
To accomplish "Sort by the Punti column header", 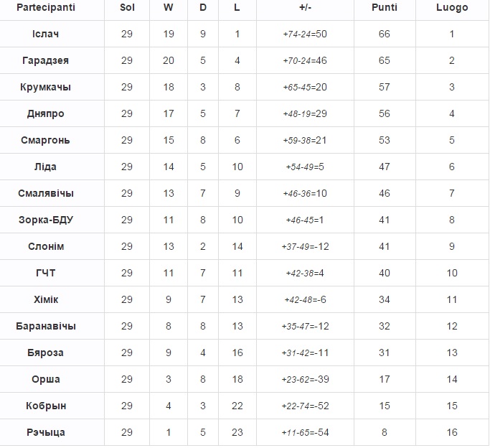I will click(x=385, y=8).
